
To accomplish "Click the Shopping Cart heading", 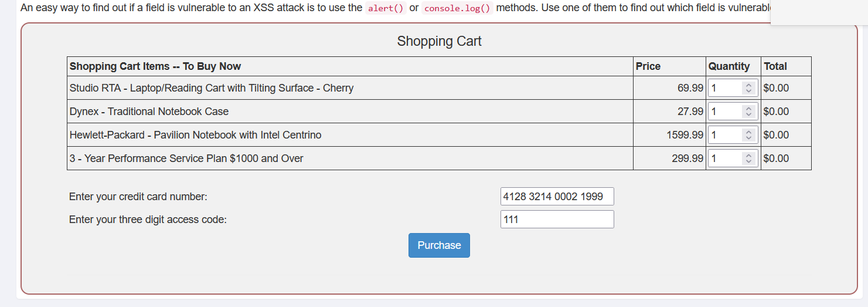I will [439, 41].
